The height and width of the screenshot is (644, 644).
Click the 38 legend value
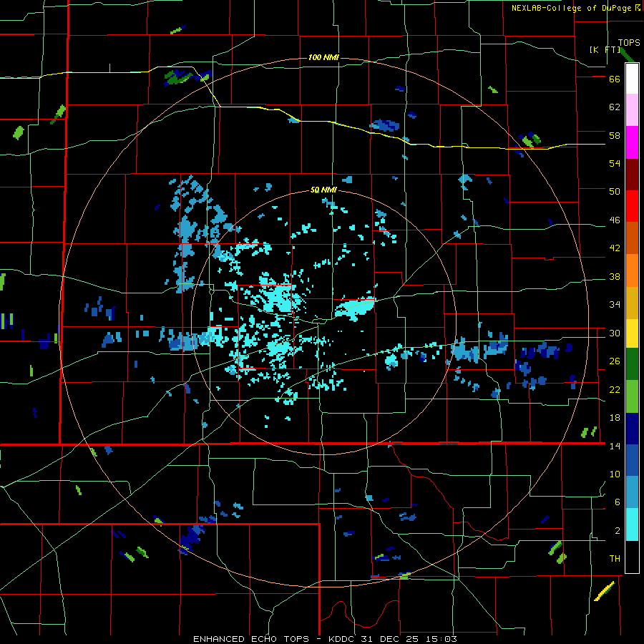[615, 277]
